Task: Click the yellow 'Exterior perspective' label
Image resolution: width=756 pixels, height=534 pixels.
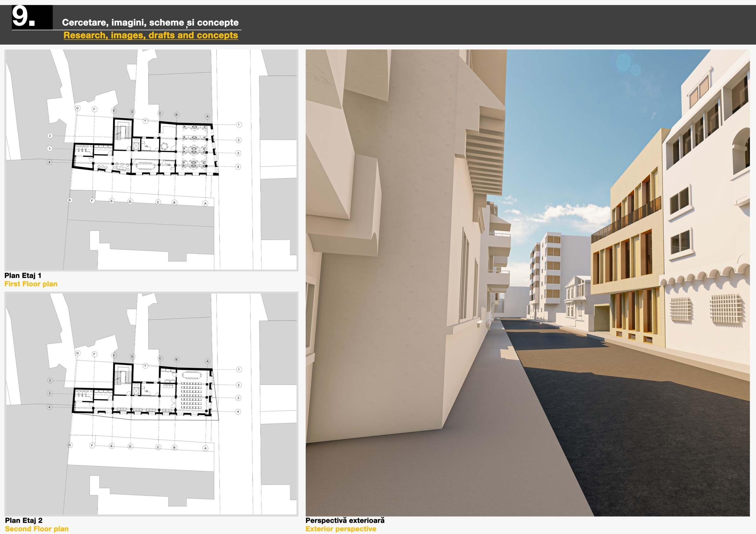Action: 340,529
